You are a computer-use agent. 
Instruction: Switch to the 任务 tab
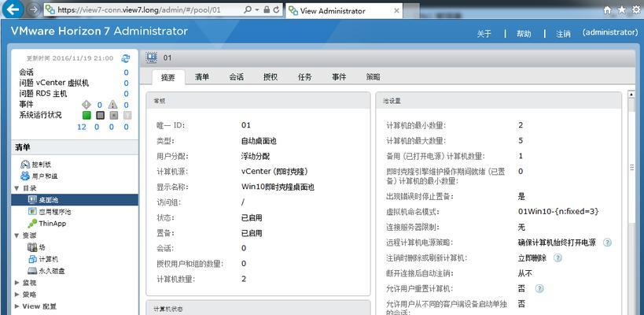(305, 77)
